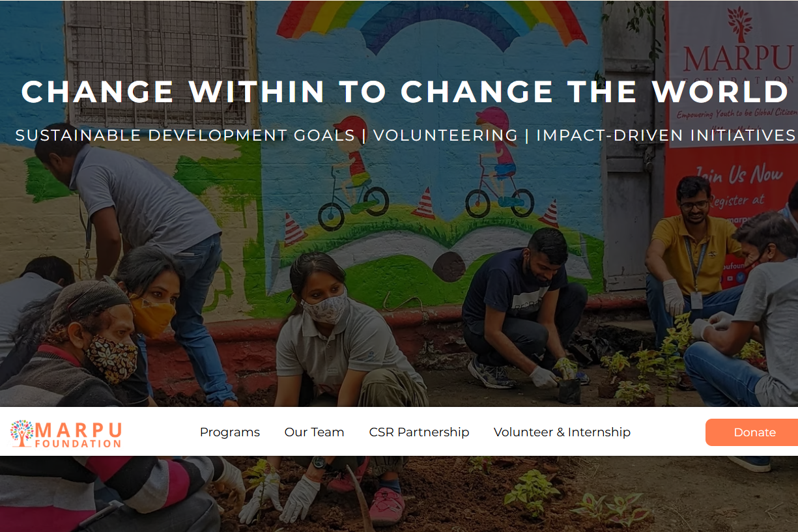Click the MARPU FOUNDATION wordmark in navbar
Screen dimensions: 798x532
point(78,434)
